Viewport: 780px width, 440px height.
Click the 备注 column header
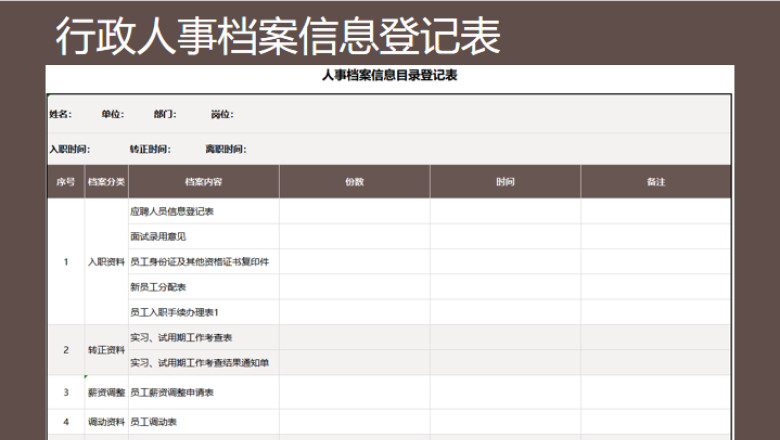click(x=656, y=182)
